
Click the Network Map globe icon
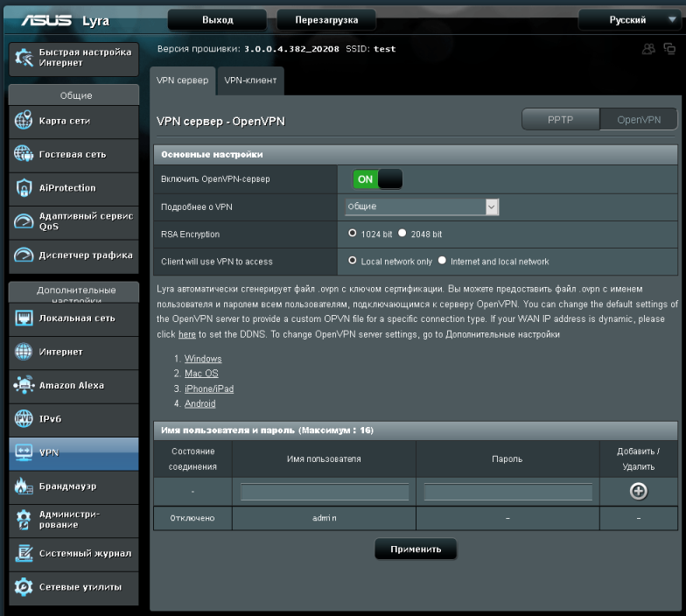click(x=24, y=121)
